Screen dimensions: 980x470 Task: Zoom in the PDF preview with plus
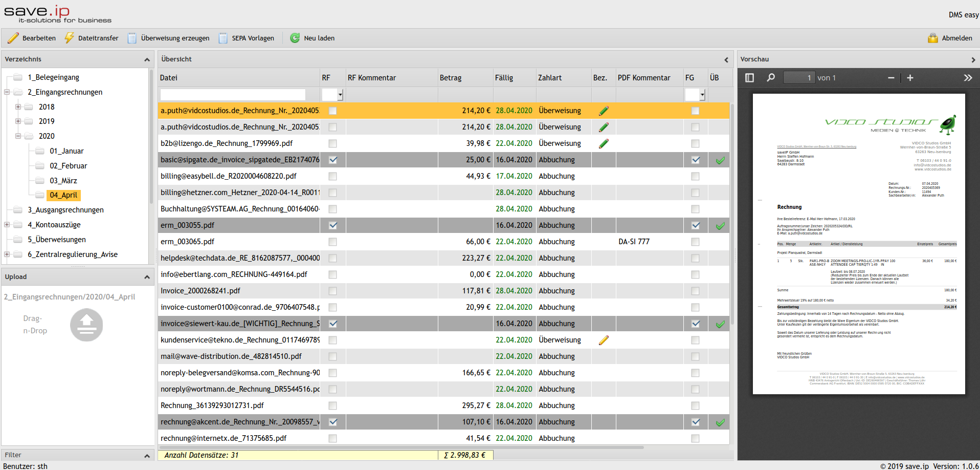coord(910,78)
